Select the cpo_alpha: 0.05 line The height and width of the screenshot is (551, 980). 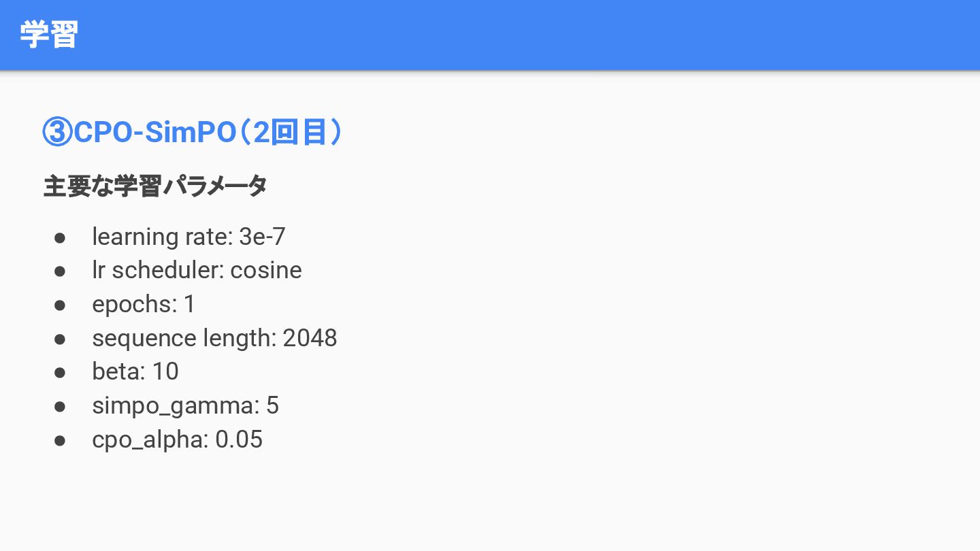coord(177,439)
